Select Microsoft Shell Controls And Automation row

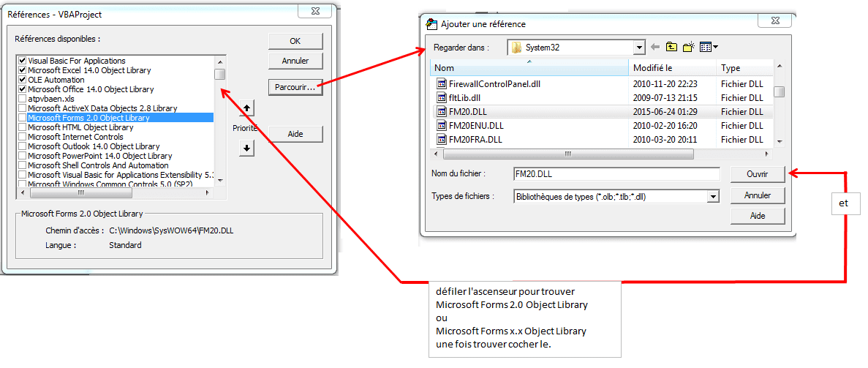(116, 165)
